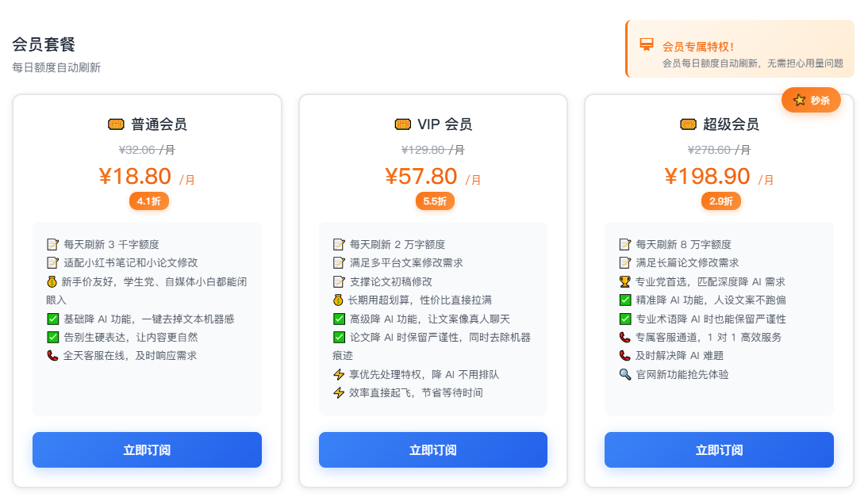Click green checkmark beside 高级降 AI 功能
Viewport: 868px width, 497px height.
339,319
